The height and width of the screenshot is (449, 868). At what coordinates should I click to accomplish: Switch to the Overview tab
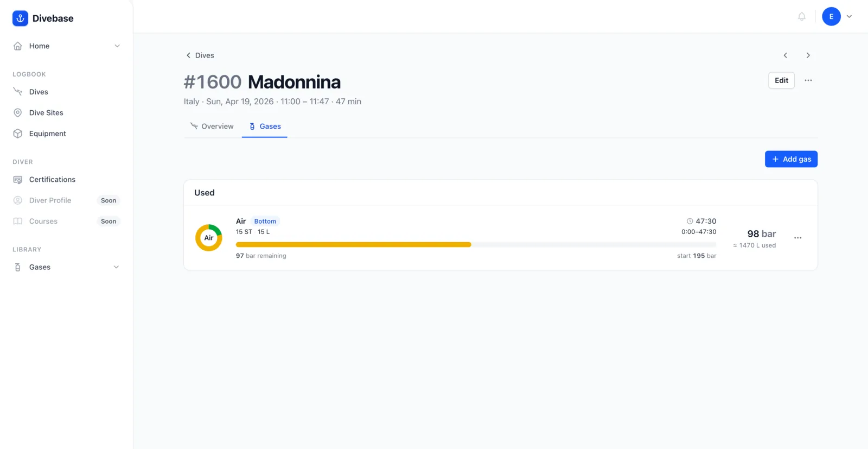tap(212, 127)
